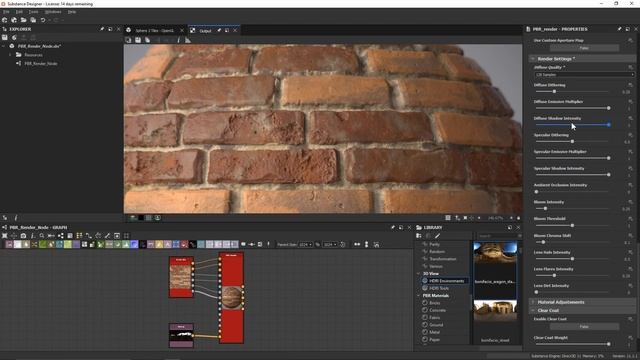
Task: Click the pencil edit icon in Library toolbar
Action: 437,236
